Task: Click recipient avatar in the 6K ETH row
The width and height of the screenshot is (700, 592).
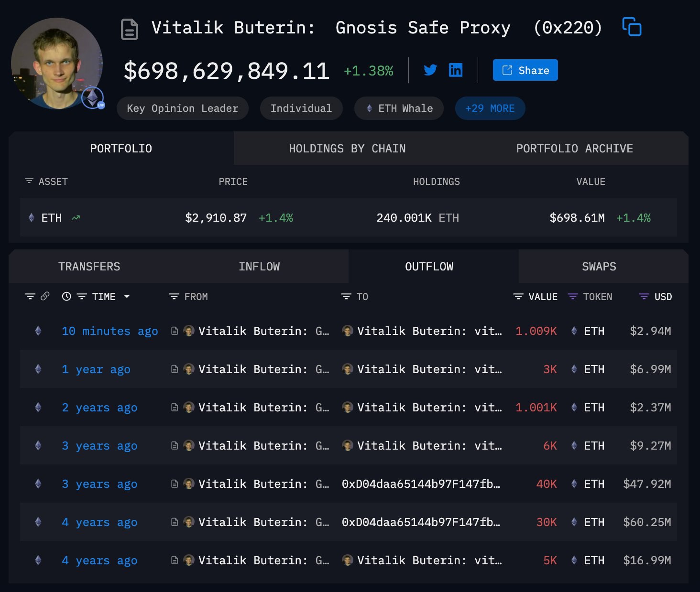Action: point(348,445)
